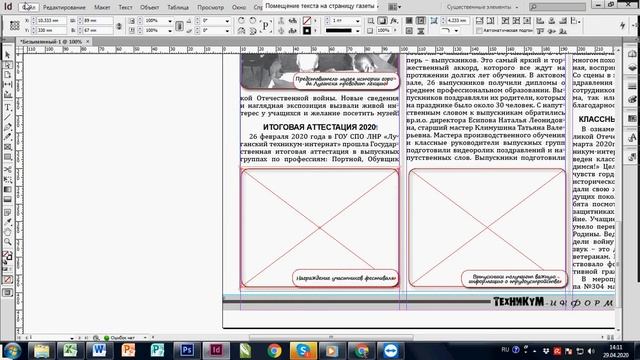Select the Gradient Swatch tool

(x=8, y=189)
